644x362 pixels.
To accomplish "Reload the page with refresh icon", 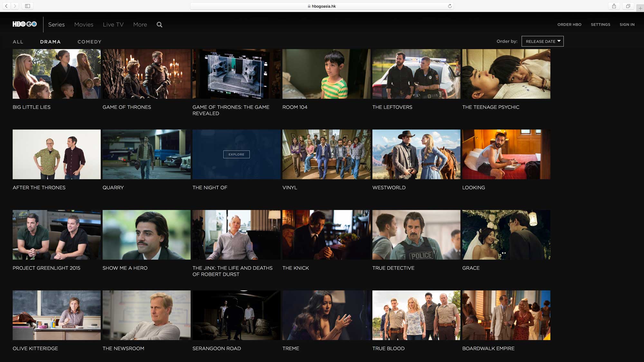I will coord(450,6).
